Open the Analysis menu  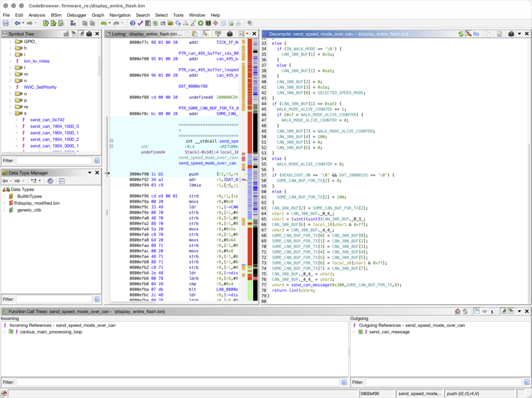click(x=37, y=15)
